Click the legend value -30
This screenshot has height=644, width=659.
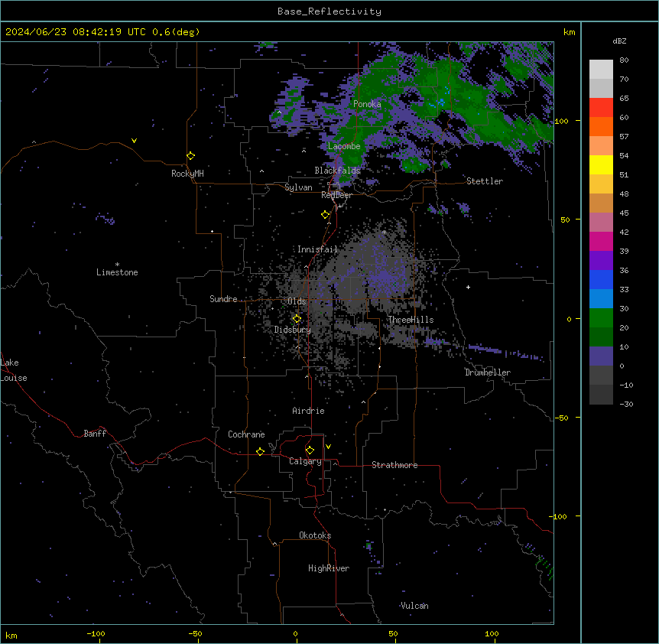[x=626, y=405]
